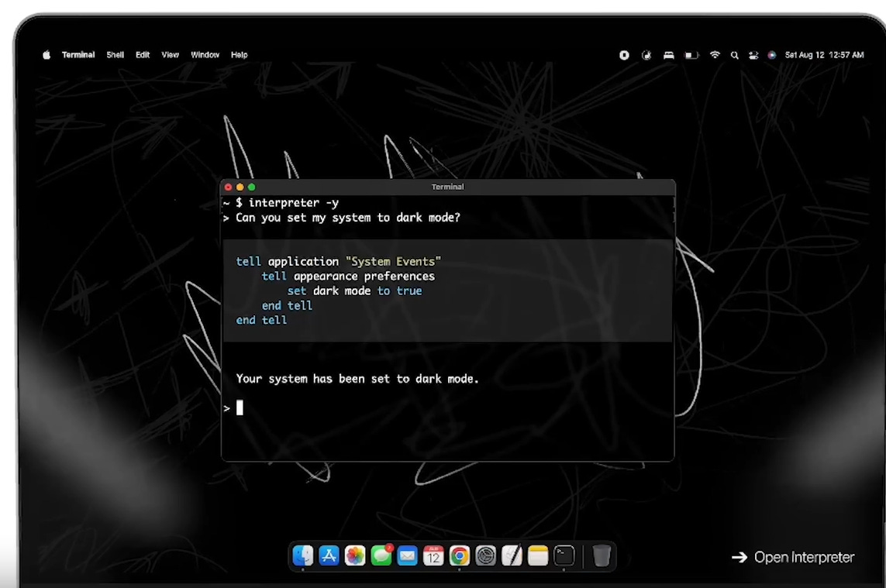This screenshot has width=886, height=588.
Task: Open the View menu
Action: coord(170,55)
